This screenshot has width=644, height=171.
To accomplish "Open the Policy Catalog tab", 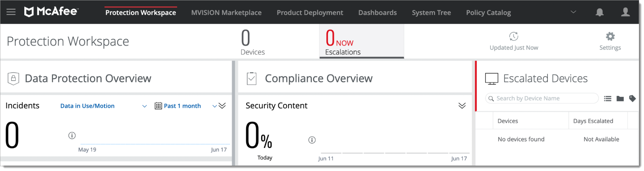I will [488, 13].
